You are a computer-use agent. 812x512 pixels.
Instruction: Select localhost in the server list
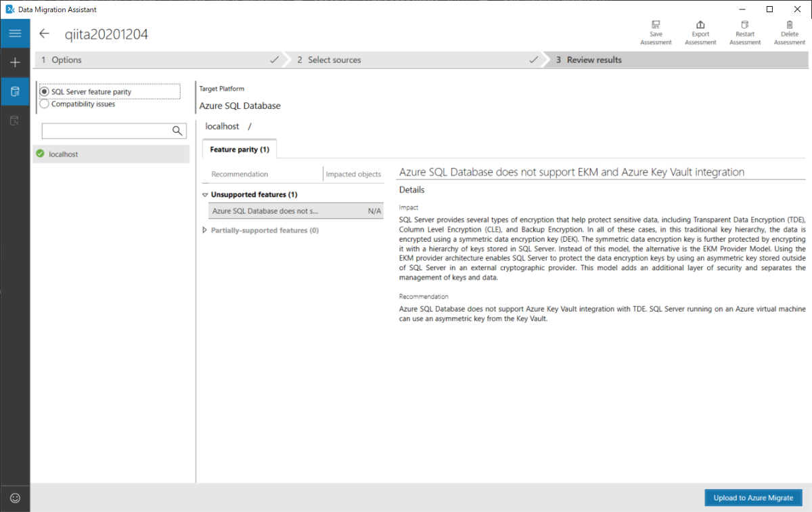(111, 154)
